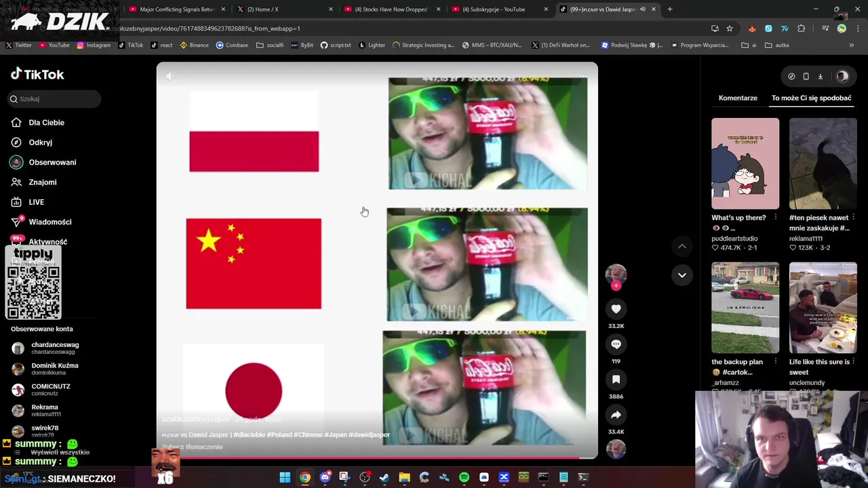Expand hidden bookmarks with double chevron
Image resolution: width=868 pixels, height=488 pixels.
point(852,45)
